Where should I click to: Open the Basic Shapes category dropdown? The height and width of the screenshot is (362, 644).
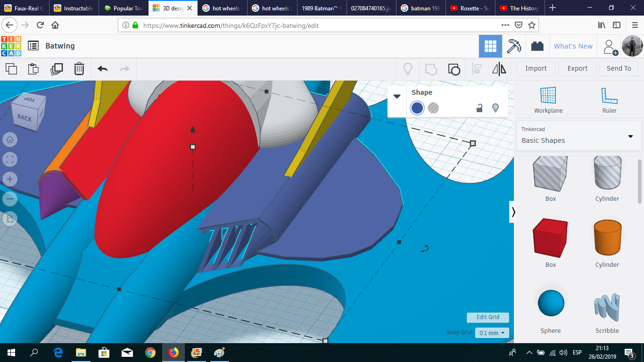click(x=579, y=136)
